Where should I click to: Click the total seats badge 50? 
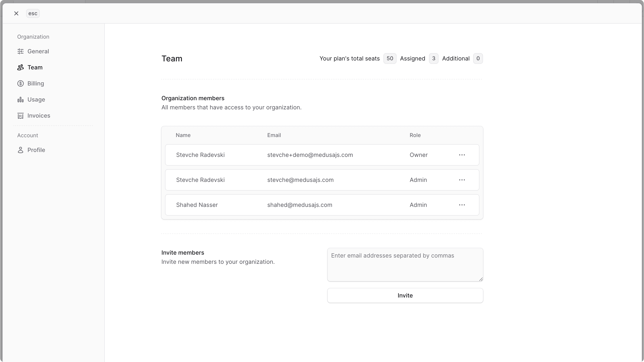[389, 58]
